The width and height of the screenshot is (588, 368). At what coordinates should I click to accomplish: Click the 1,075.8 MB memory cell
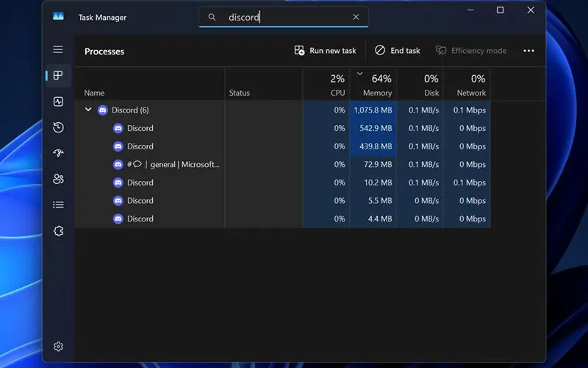click(x=373, y=110)
